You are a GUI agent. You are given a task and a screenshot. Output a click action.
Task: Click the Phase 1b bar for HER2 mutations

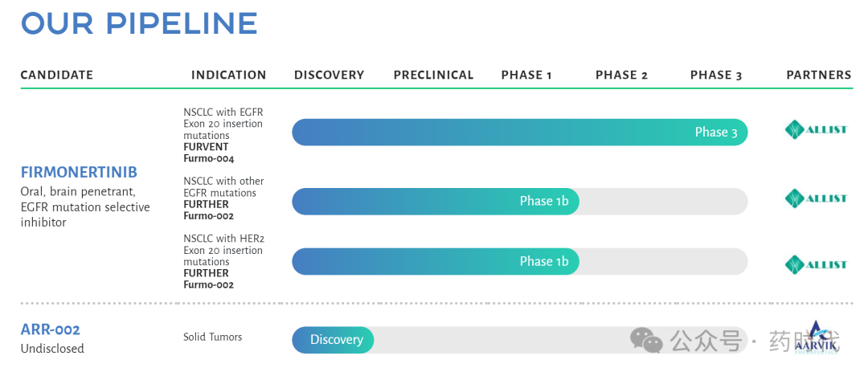coord(436,261)
